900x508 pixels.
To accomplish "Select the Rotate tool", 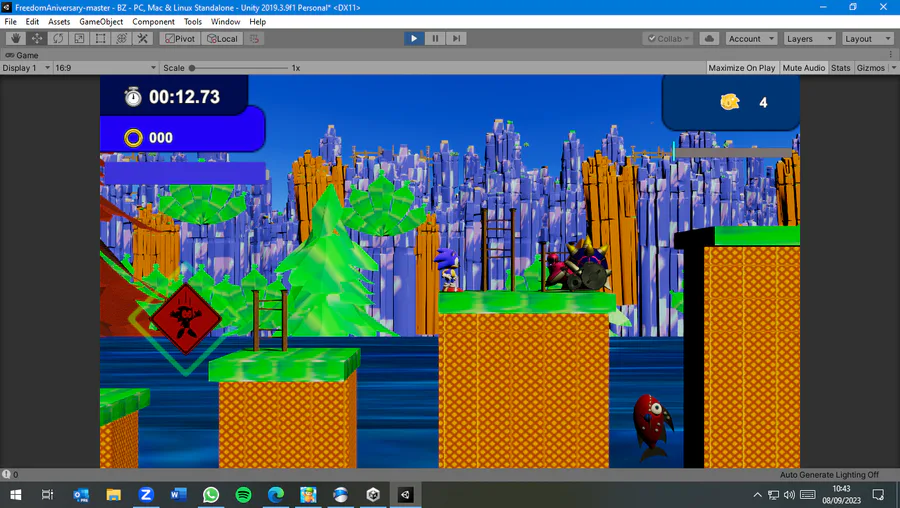I will [x=58, y=38].
